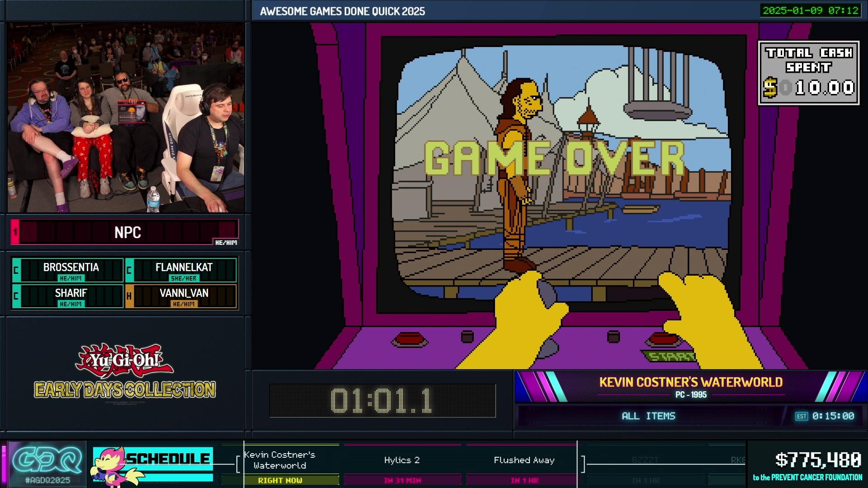Click the C badge next to BROSSENTIA
The image size is (868, 488).
16,270
